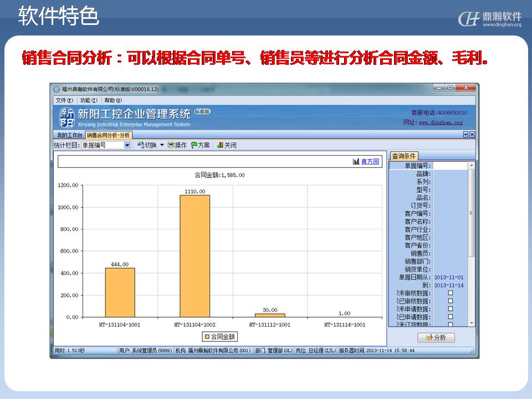This screenshot has width=532, height=399.
Task: Select the 查询条件 tab
Action: coord(404,156)
